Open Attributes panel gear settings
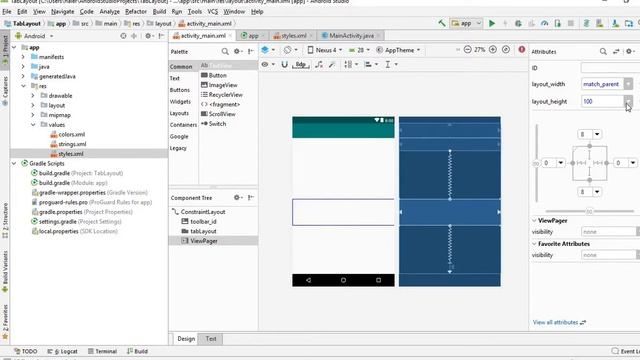 click(x=629, y=51)
